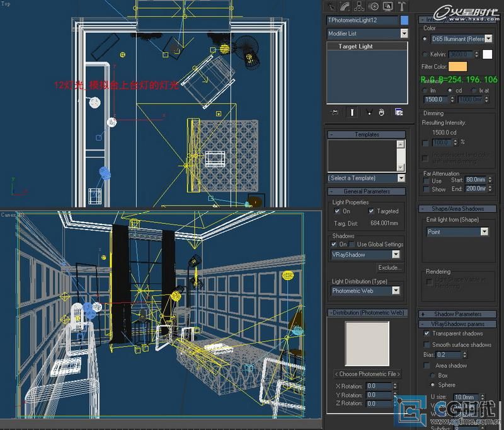Uncheck the Targeted checkbox

pyautogui.click(x=371, y=211)
